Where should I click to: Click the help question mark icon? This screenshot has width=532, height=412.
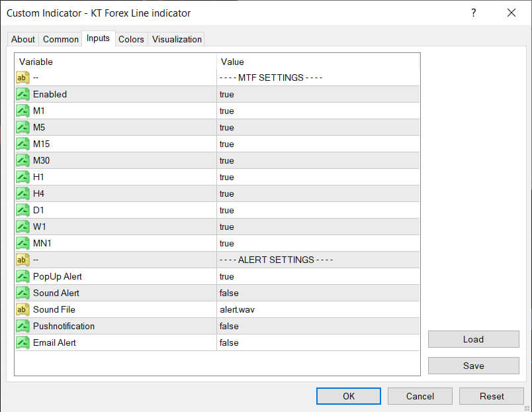(x=474, y=13)
